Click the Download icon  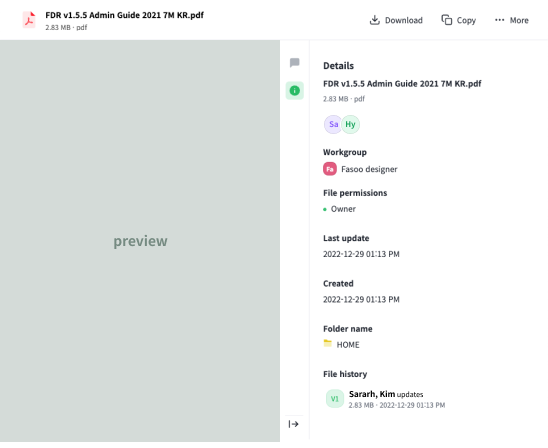click(x=375, y=20)
